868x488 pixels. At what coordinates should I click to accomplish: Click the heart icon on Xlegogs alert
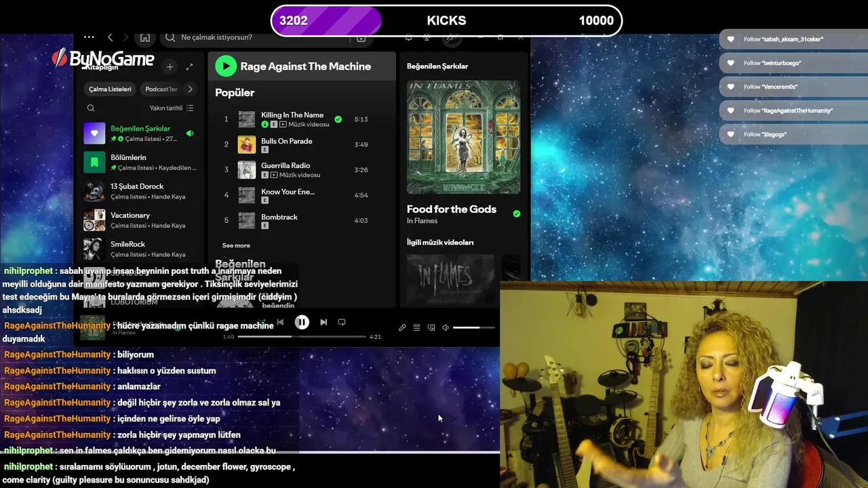[x=730, y=134]
